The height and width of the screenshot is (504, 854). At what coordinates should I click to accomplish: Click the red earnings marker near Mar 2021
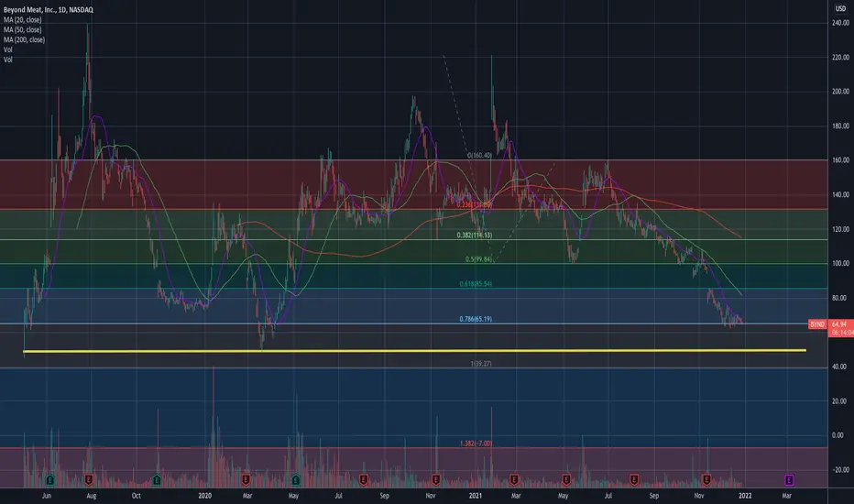coord(514,480)
